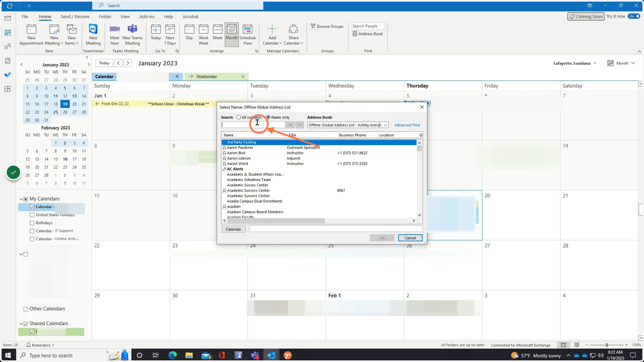Viewport: 644px width, 362px height.
Task: Switch to Send / Receive tab
Action: tap(75, 17)
